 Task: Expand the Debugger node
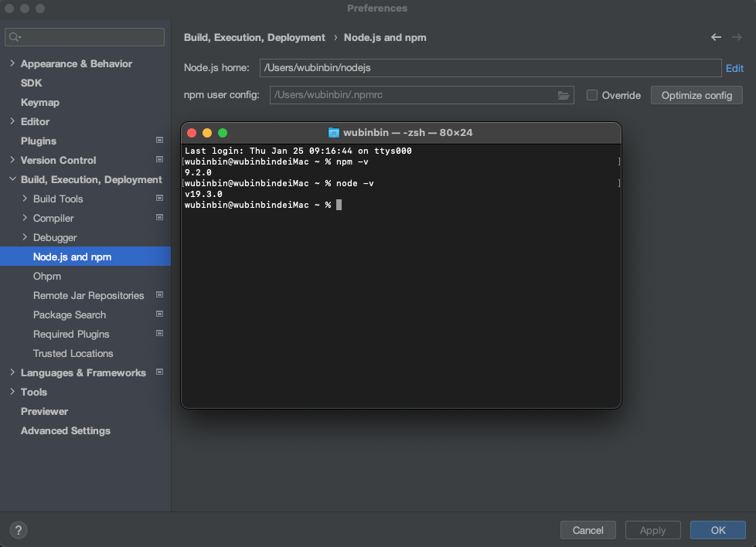pos(25,237)
